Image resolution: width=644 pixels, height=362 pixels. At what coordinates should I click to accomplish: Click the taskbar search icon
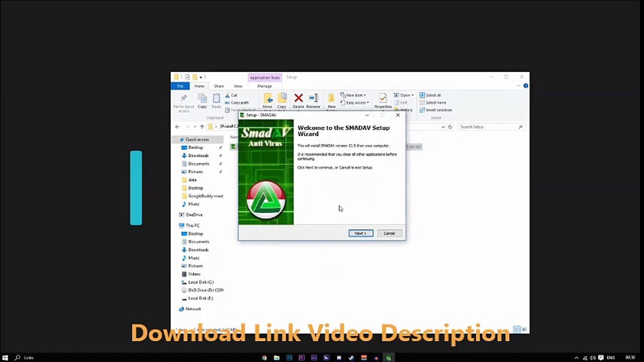click(18, 357)
